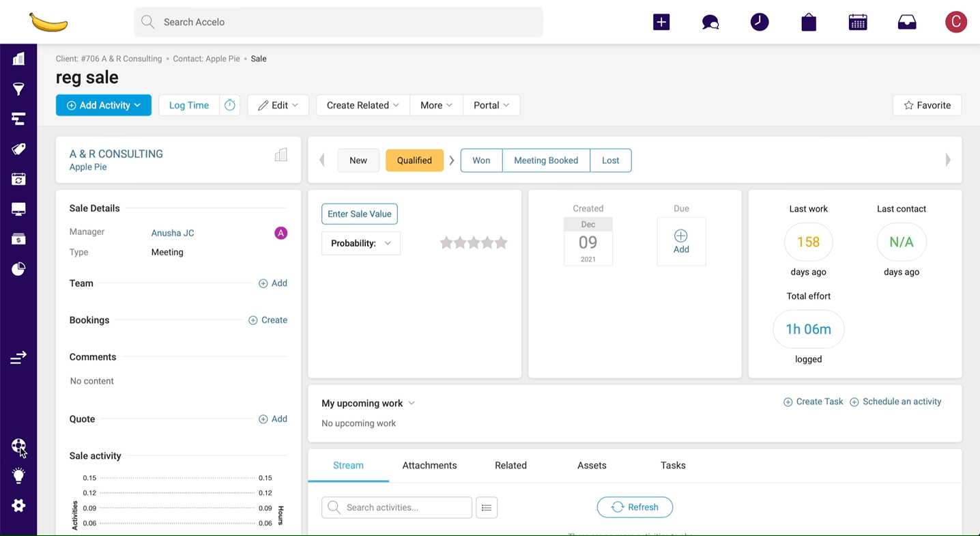Image resolution: width=980 pixels, height=536 pixels.
Task: Expand the sidebar with arrow lines icon
Action: tap(18, 357)
